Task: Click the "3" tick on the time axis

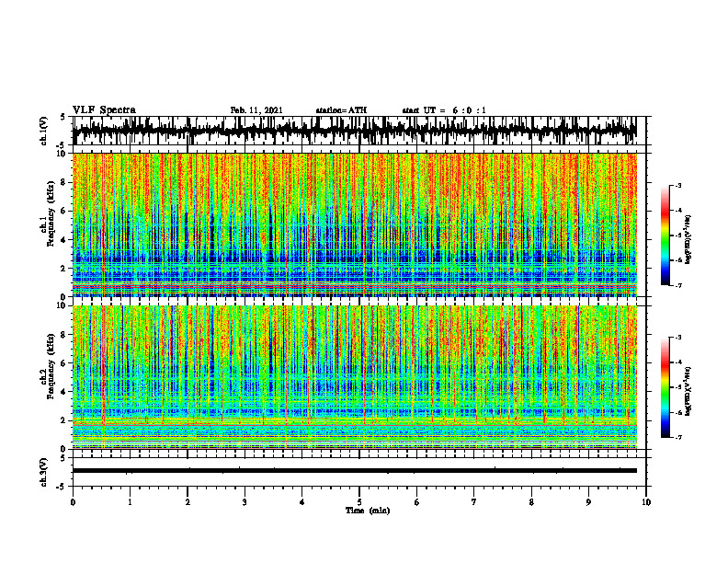Action: [245, 502]
